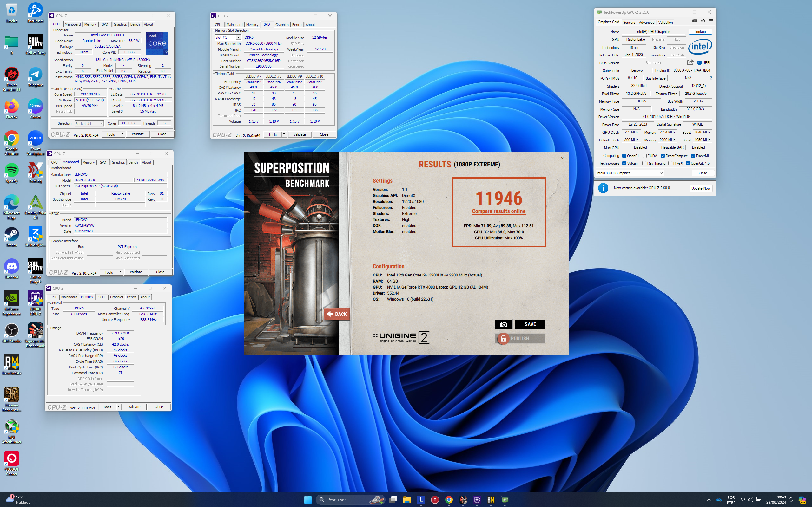Screen dimensions: 812x507
Task: Toggle the CUDA checkbox in GPU-Z
Action: coord(644,156)
